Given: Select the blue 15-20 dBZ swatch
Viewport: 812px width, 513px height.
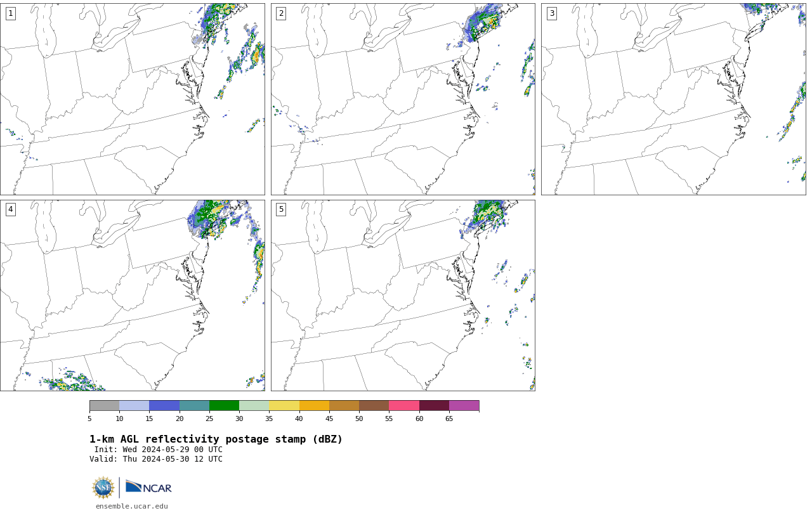Looking at the screenshot, I should coord(164,406).
